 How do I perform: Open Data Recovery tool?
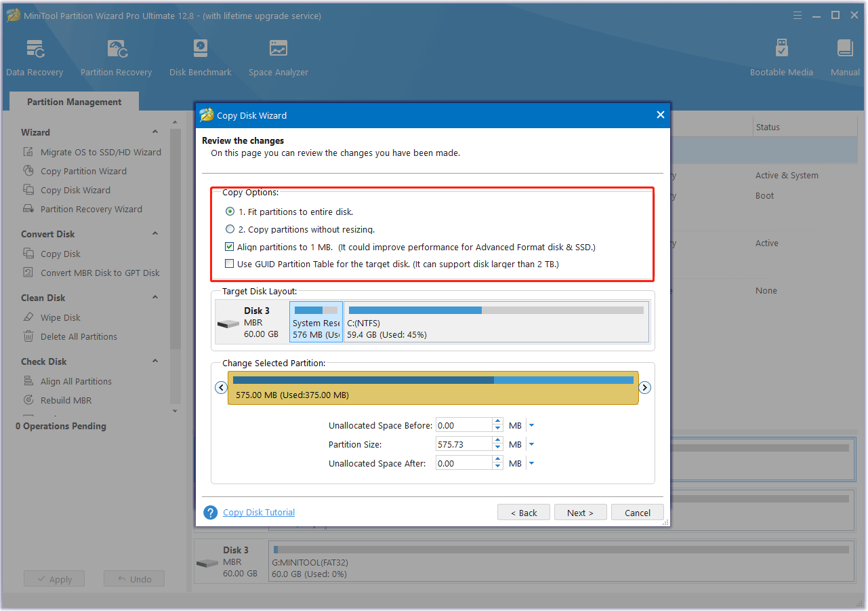[35, 58]
